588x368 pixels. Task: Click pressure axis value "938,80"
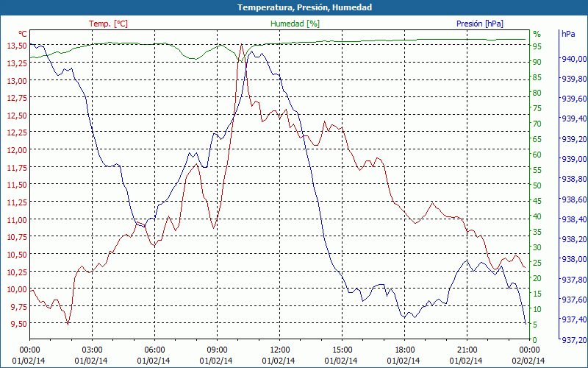pyautogui.click(x=574, y=179)
